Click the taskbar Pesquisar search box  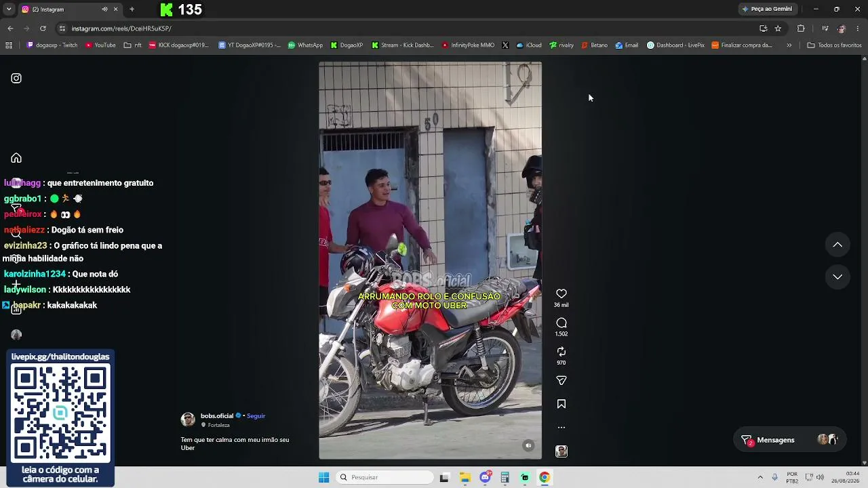pyautogui.click(x=385, y=477)
